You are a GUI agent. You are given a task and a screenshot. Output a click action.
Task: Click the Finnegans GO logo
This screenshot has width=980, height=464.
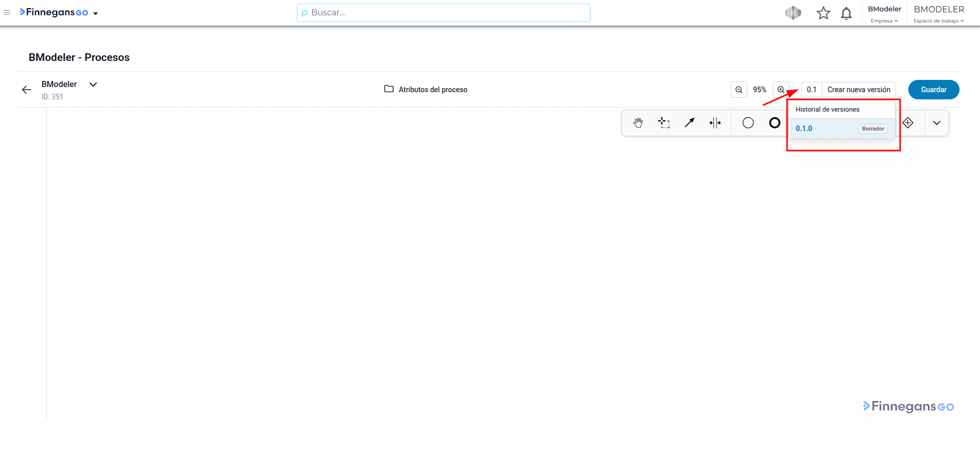(54, 12)
